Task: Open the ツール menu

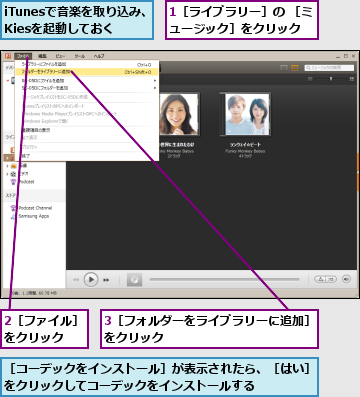Action: (79, 56)
